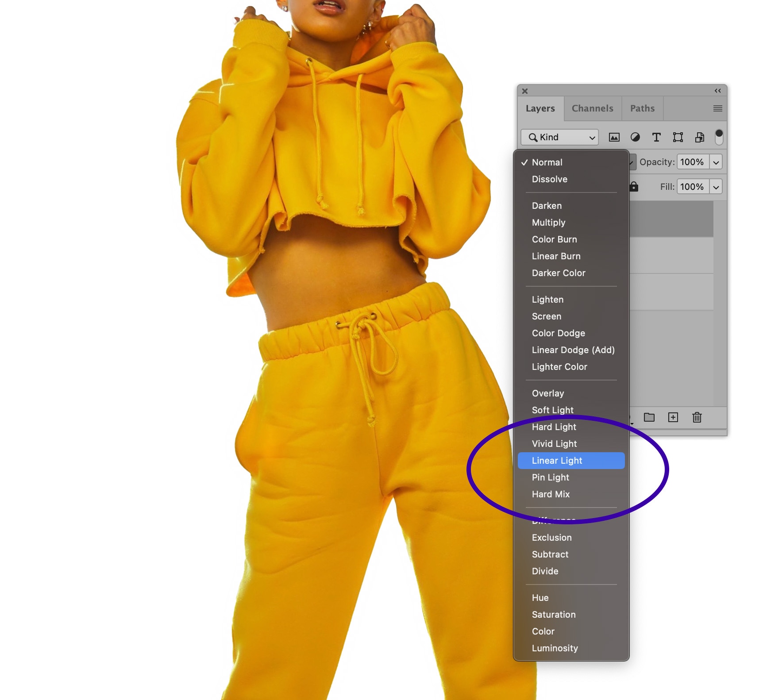This screenshot has width=763, height=700.
Task: Delete layer with trash icon
Action: click(x=697, y=417)
